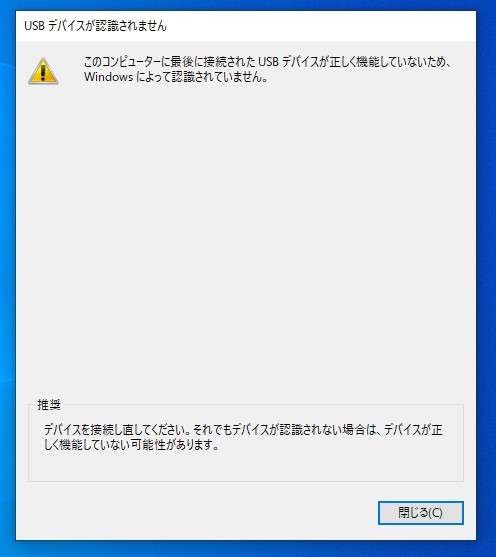Click the USB word in the message body
The width and height of the screenshot is (496, 557).
pyautogui.click(x=268, y=62)
